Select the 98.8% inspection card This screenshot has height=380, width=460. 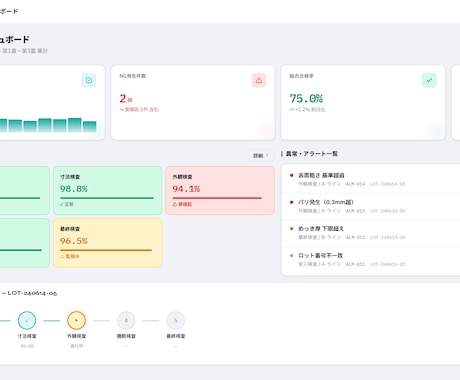pyautogui.click(x=108, y=191)
